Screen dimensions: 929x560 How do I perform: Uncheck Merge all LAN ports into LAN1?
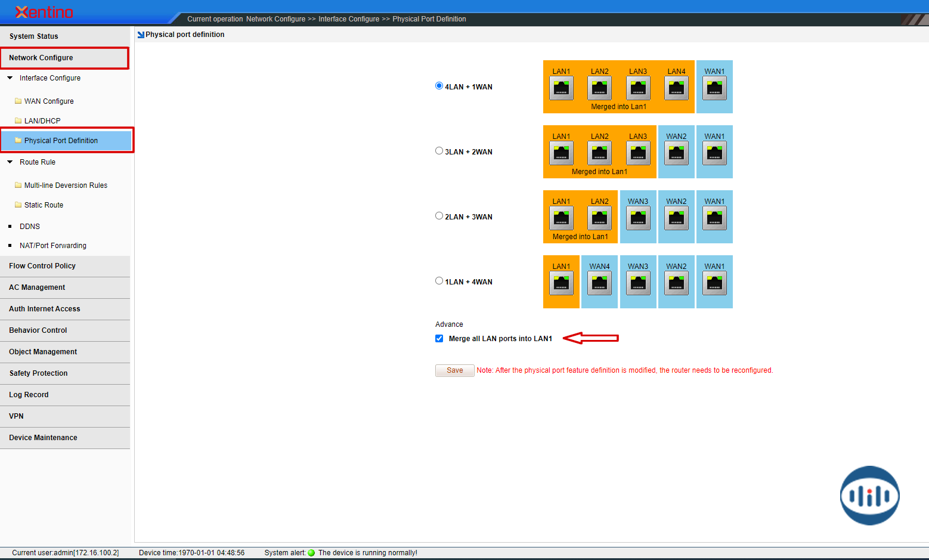[439, 339]
